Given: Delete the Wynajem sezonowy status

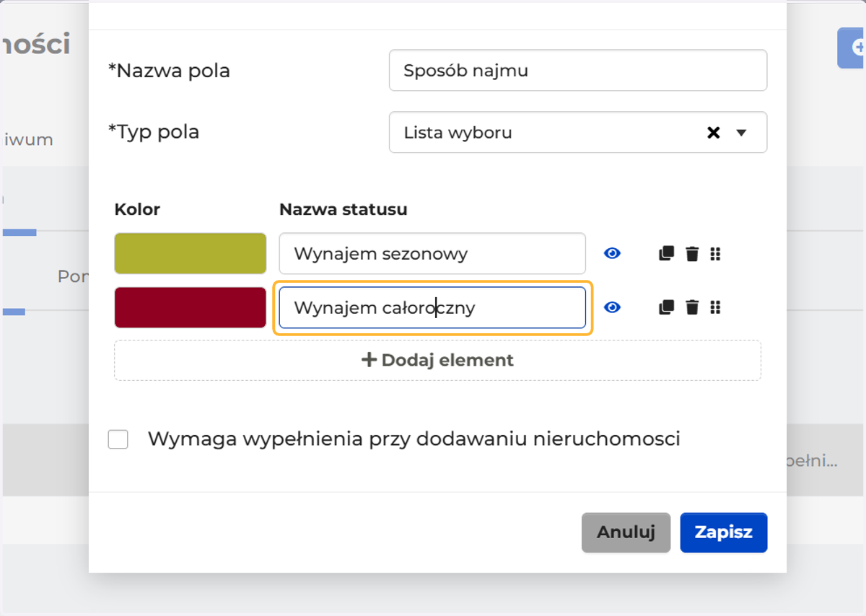Looking at the screenshot, I should [x=692, y=254].
